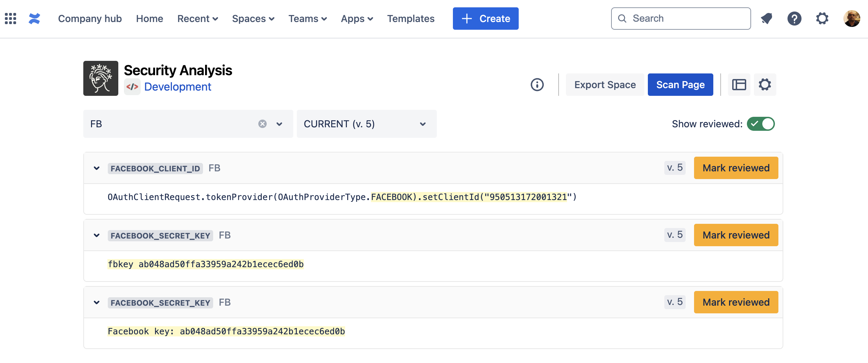Open the help question mark icon
Image resolution: width=868 pixels, height=363 pixels.
[794, 19]
